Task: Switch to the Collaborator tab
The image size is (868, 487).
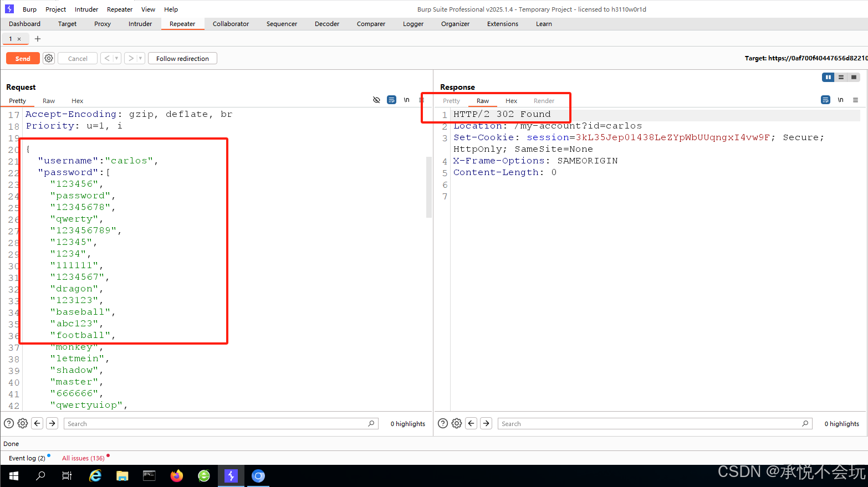Action: pyautogui.click(x=231, y=24)
